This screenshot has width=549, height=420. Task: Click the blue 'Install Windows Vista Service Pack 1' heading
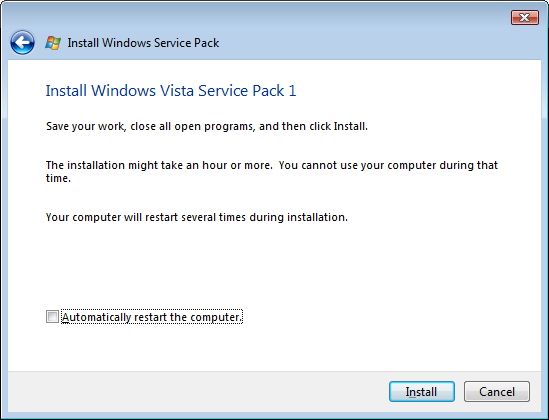coord(171,91)
